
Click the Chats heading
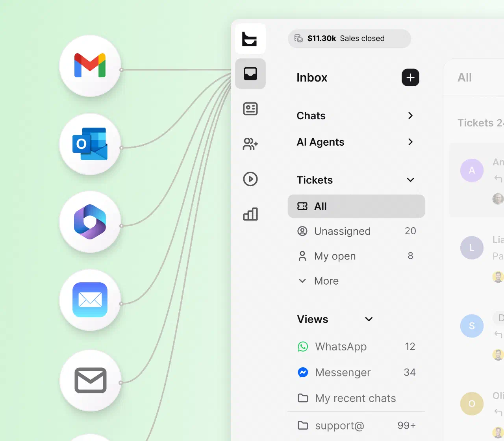311,116
